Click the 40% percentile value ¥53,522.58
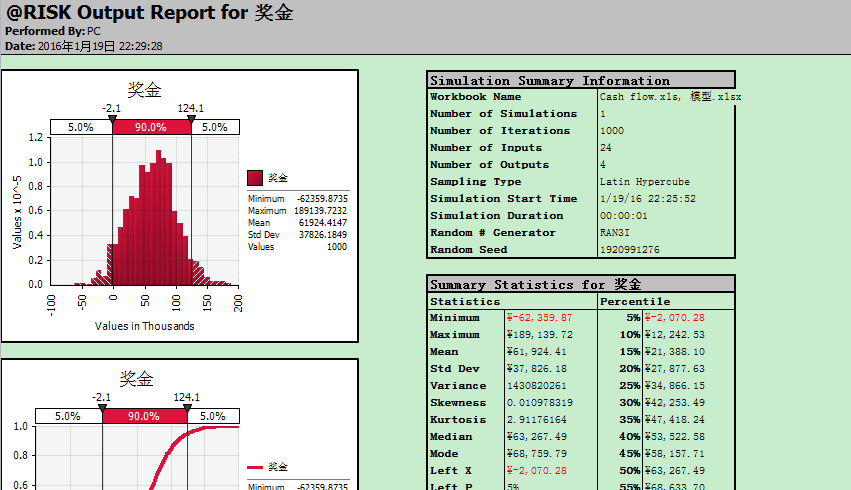This screenshot has width=851, height=490. point(675,437)
